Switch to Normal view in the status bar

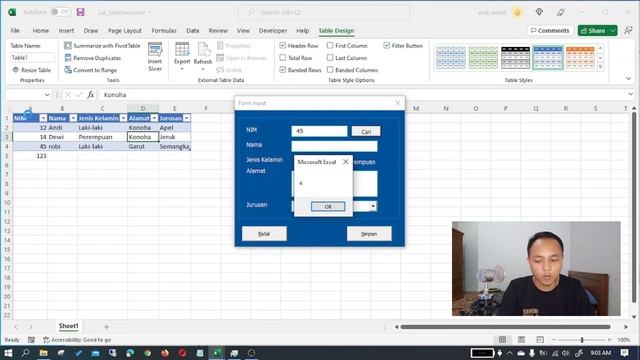click(502, 340)
